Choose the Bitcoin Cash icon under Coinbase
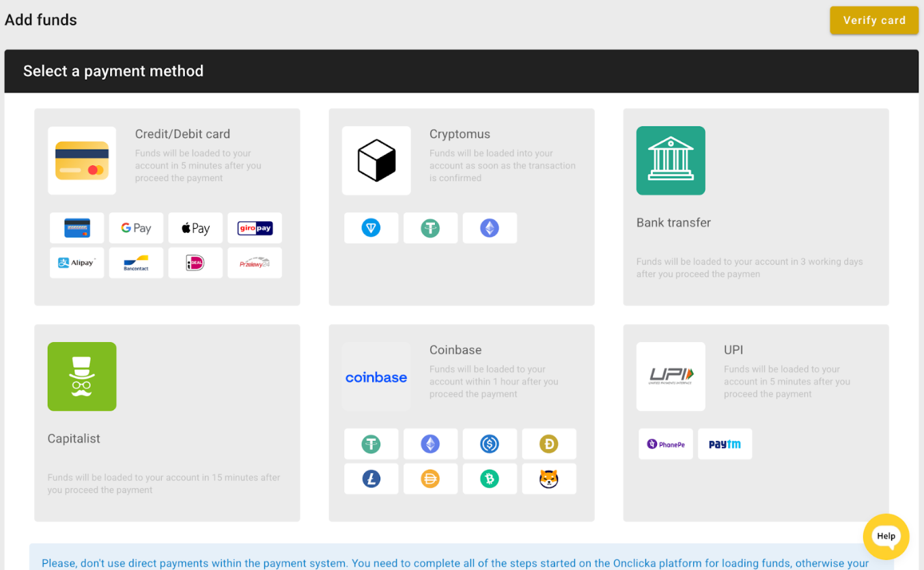This screenshot has width=924, height=570. [x=490, y=479]
